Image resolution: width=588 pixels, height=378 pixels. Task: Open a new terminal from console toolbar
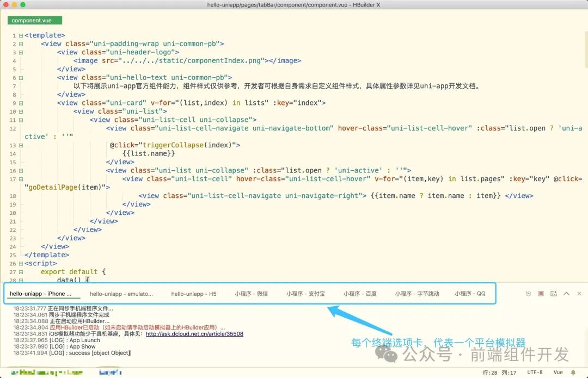click(554, 294)
